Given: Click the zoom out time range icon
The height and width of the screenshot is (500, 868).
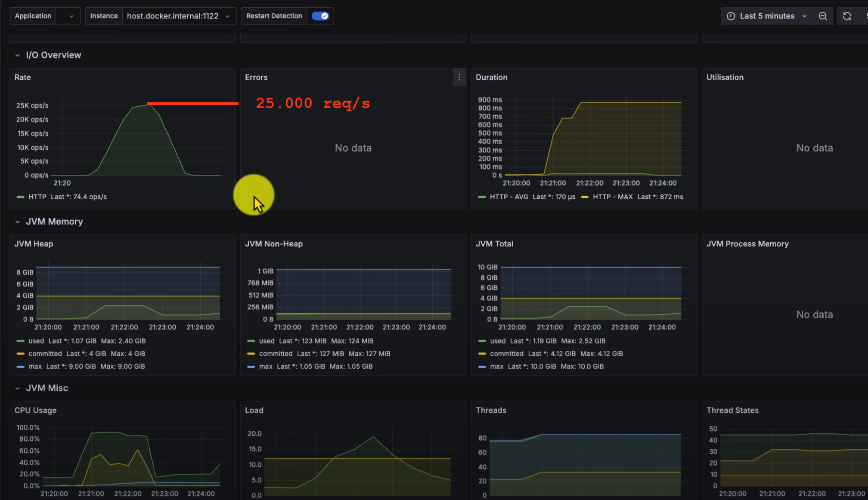Looking at the screenshot, I should 822,16.
